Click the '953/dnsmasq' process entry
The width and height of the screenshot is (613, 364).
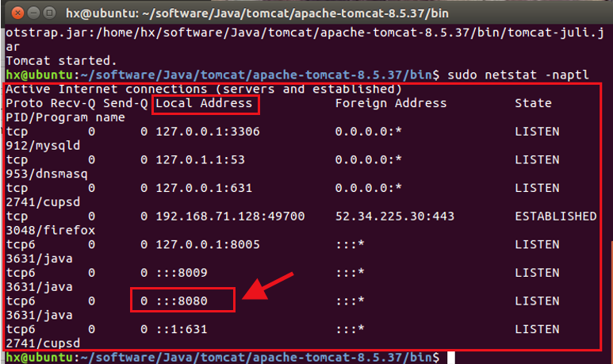[47, 174]
